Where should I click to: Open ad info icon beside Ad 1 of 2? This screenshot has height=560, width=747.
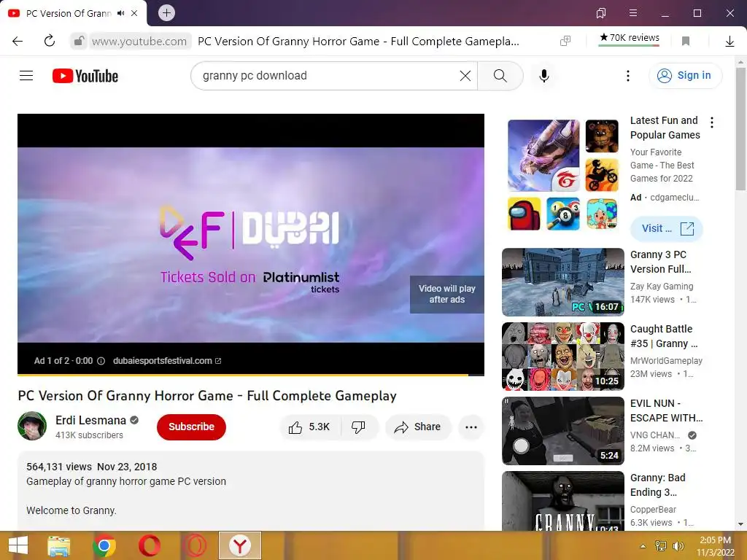[x=101, y=361]
